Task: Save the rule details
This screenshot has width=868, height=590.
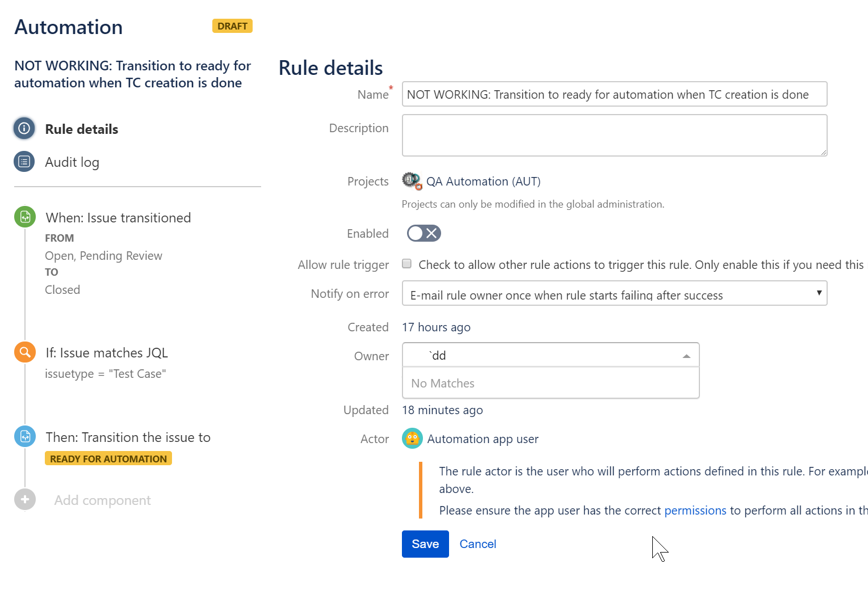Action: point(425,544)
